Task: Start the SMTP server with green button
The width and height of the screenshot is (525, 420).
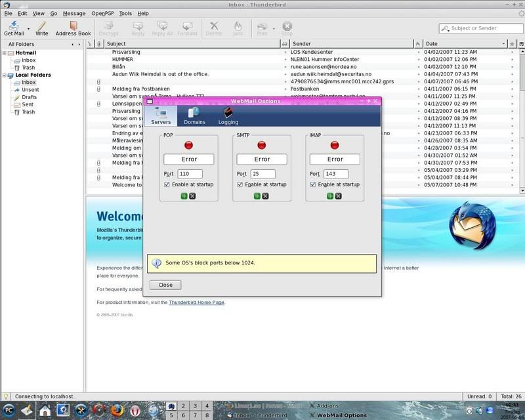Action: pos(257,196)
